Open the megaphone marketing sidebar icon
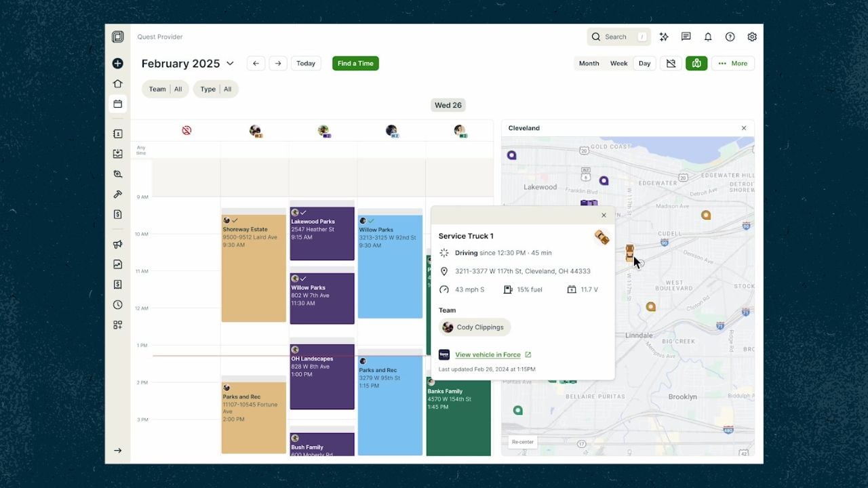The width and height of the screenshot is (868, 488). click(x=117, y=244)
